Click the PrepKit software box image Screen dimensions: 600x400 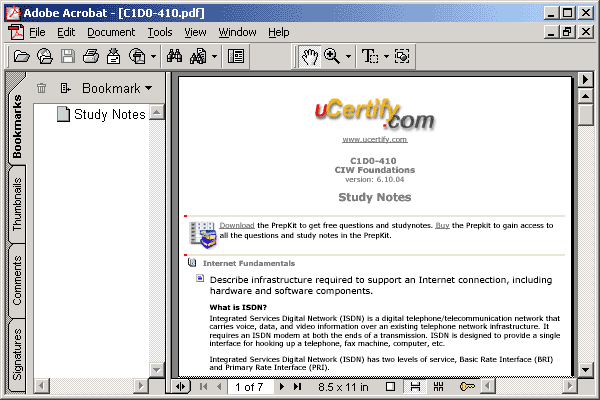tap(203, 234)
